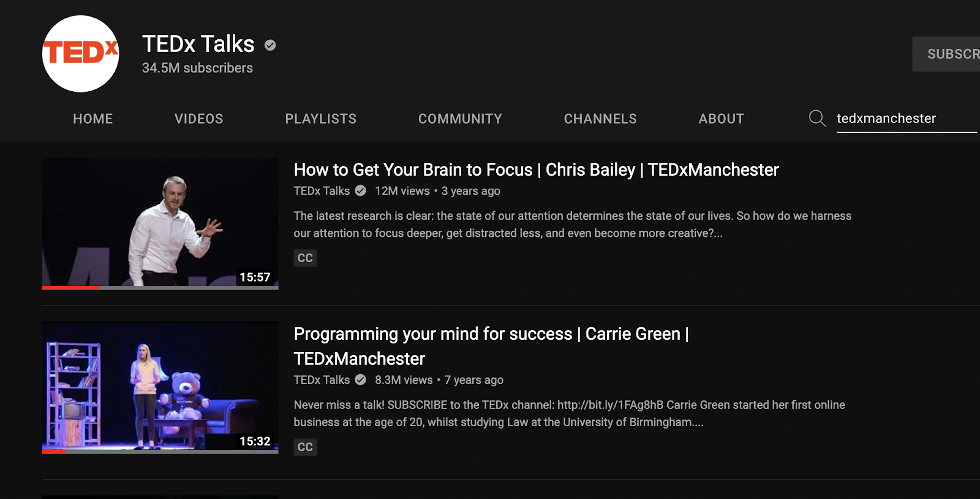Image resolution: width=980 pixels, height=499 pixels.
Task: Click the 34.5M subscribers count
Action: 197,68
